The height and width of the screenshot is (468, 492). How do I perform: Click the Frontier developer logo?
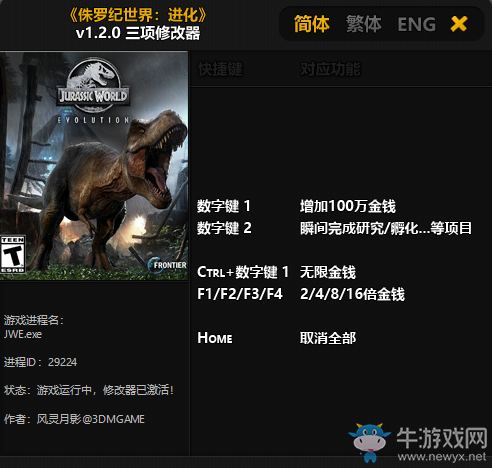pos(167,265)
